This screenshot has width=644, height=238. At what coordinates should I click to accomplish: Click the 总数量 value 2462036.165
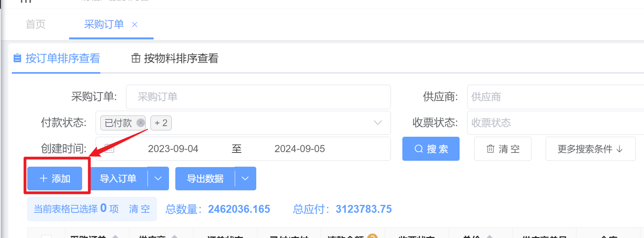click(x=239, y=209)
